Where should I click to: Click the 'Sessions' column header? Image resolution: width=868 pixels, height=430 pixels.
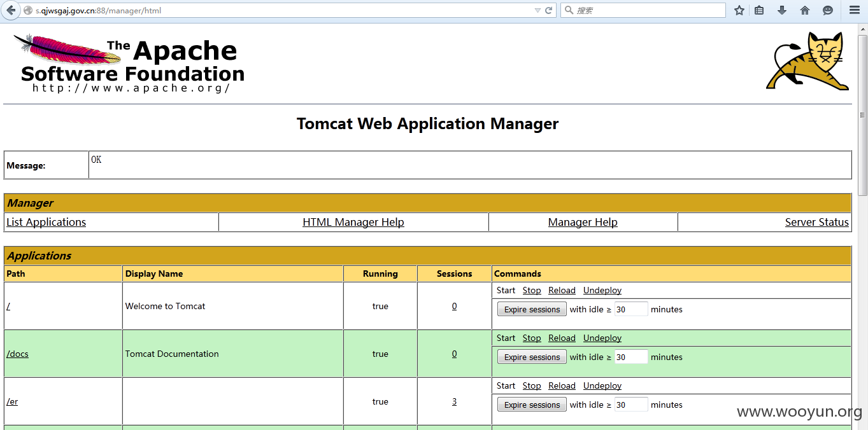[454, 274]
